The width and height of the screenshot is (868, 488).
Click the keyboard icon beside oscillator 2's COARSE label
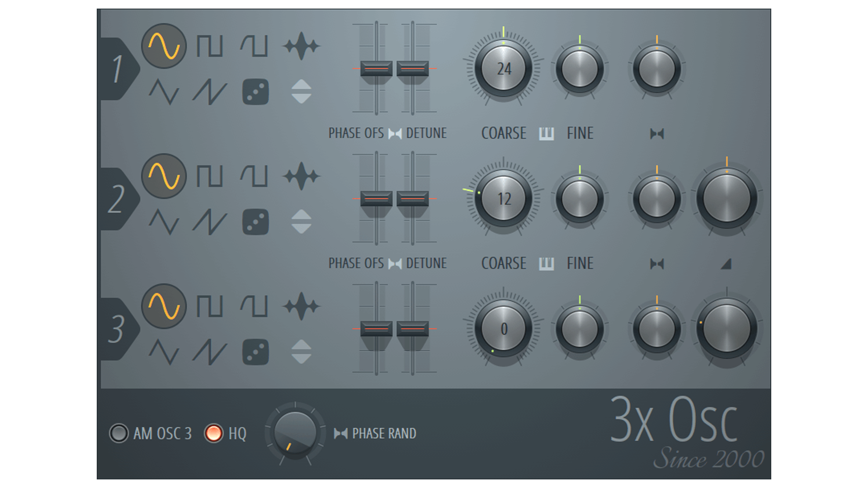(546, 263)
